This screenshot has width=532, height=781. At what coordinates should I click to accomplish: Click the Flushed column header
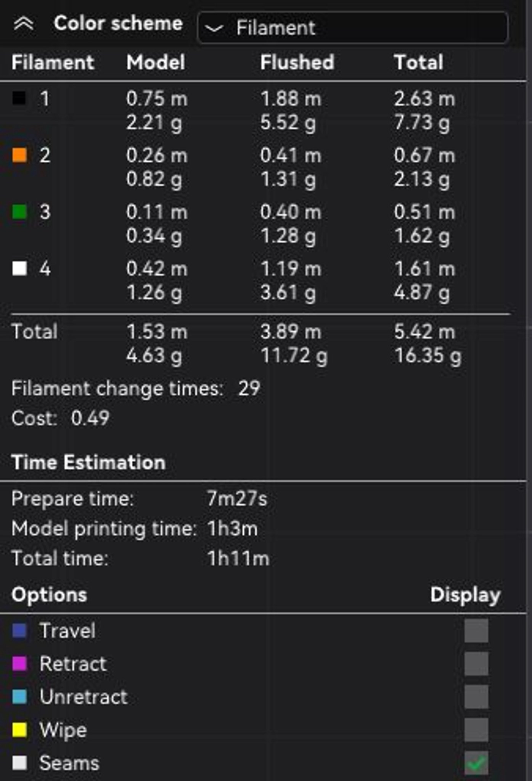coord(297,62)
